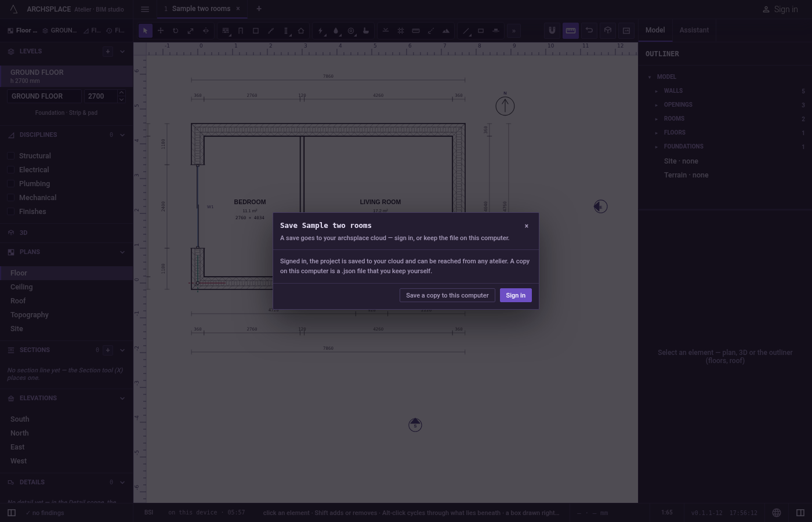Toggle the magnet snapping button
The image size is (812, 522).
pyautogui.click(x=552, y=31)
